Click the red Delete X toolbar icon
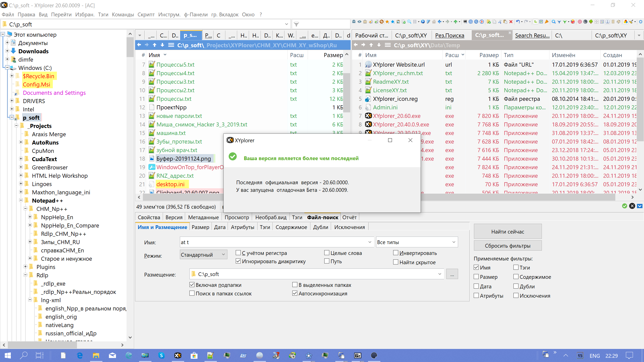 pos(511,22)
